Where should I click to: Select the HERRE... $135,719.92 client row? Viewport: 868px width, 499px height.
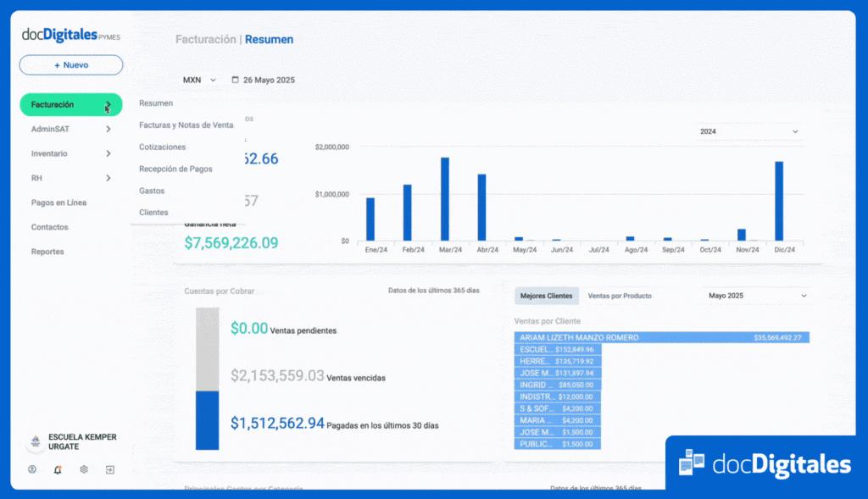click(558, 361)
